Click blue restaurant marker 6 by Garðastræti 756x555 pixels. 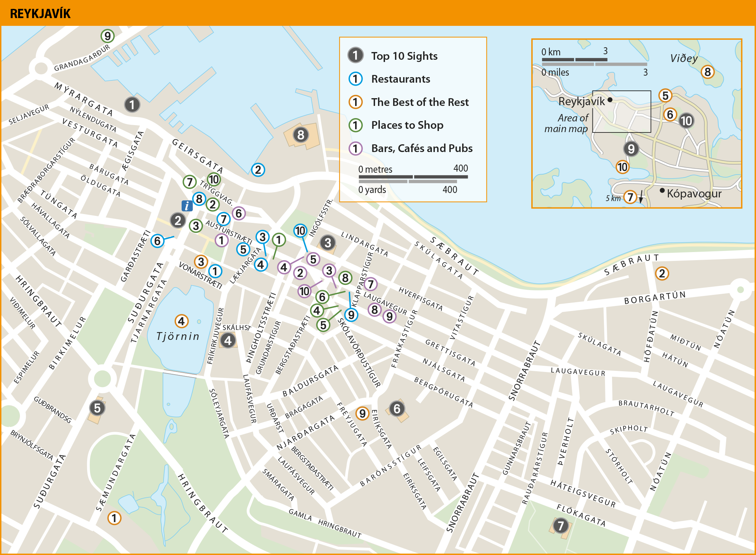point(157,241)
